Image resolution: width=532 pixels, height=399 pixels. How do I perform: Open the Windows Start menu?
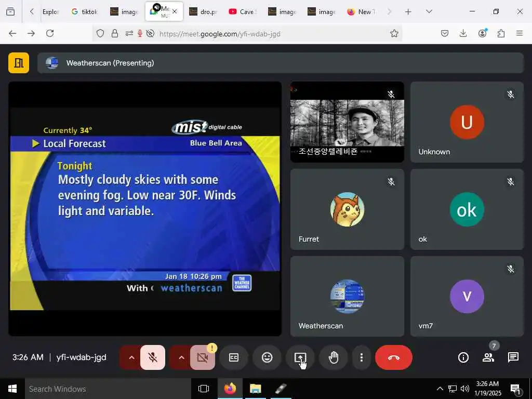point(12,389)
